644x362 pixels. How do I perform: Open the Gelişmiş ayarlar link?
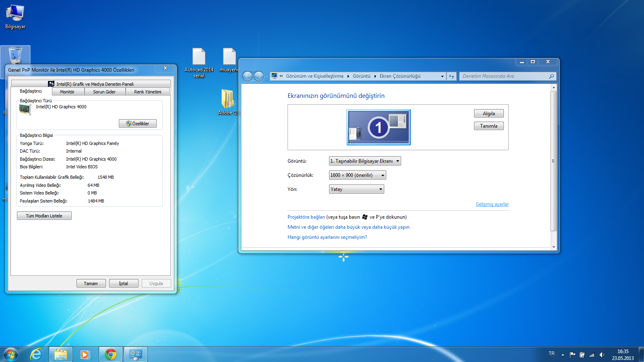(x=492, y=204)
